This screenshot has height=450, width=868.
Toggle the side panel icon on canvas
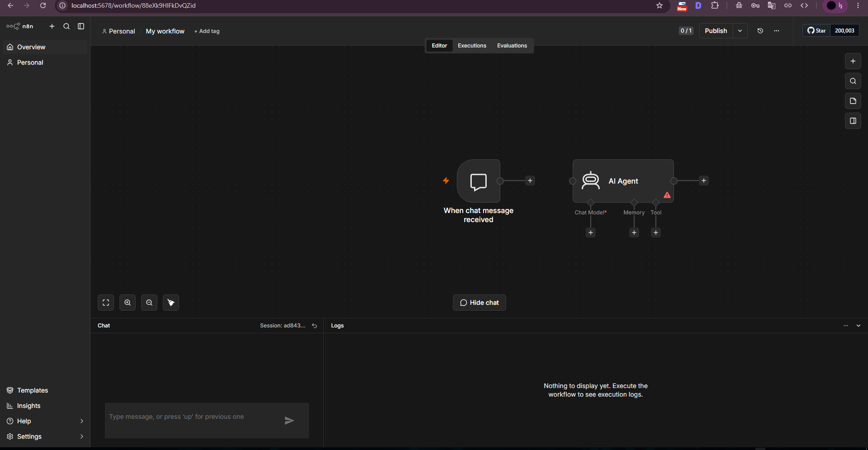[x=853, y=121]
